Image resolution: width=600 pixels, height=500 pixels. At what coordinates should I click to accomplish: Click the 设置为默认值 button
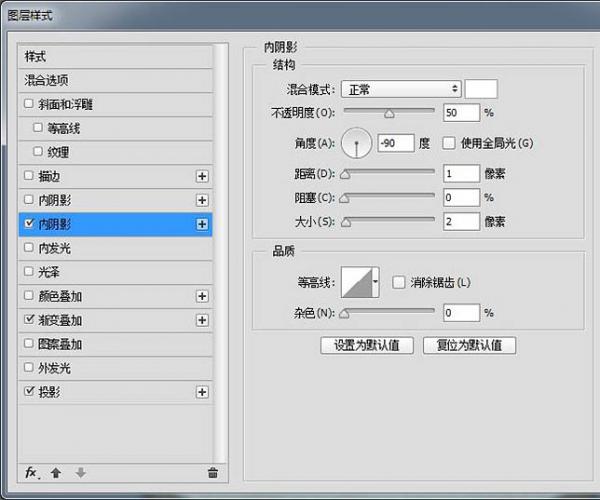point(367,345)
